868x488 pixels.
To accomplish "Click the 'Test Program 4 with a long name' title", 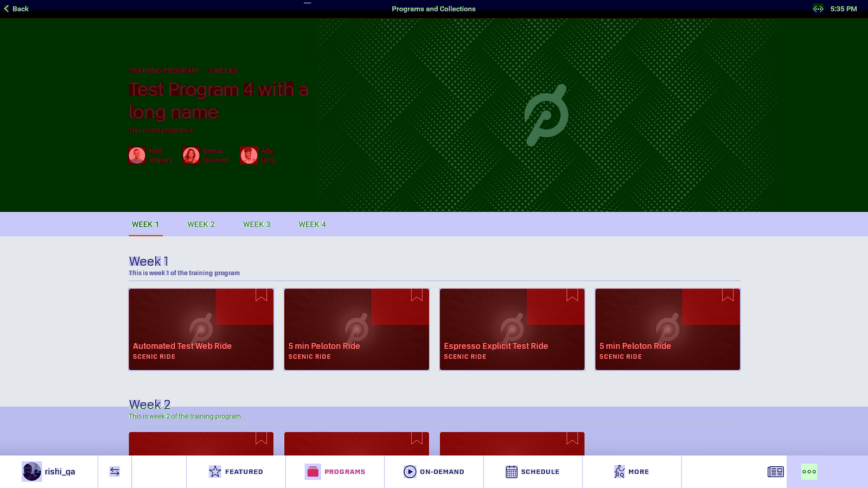I will point(218,100).
